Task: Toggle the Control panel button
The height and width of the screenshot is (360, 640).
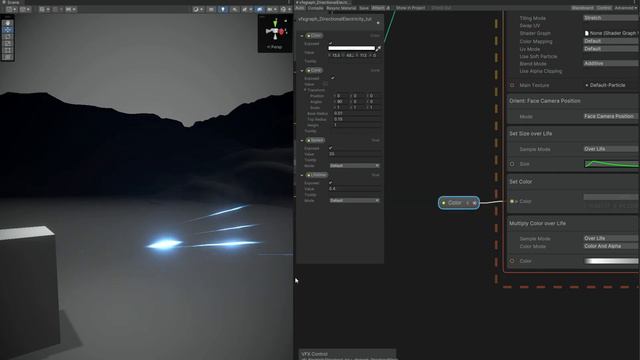Action: [604, 8]
